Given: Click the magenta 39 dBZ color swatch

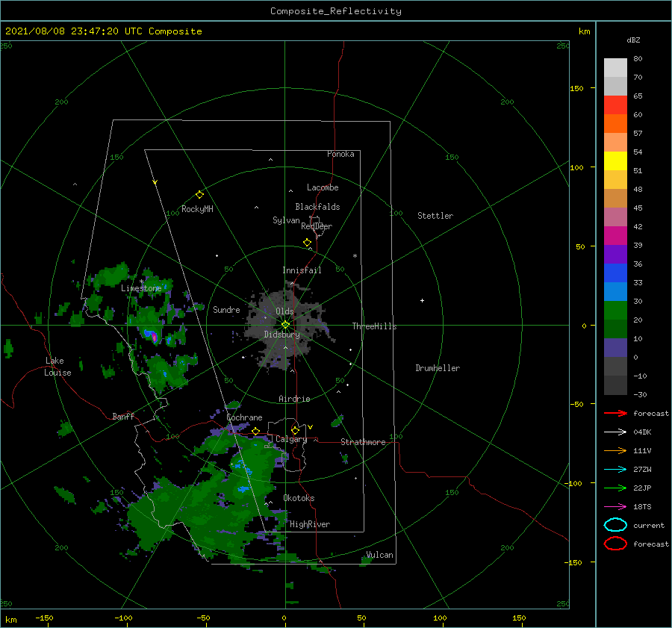Looking at the screenshot, I should point(615,236).
